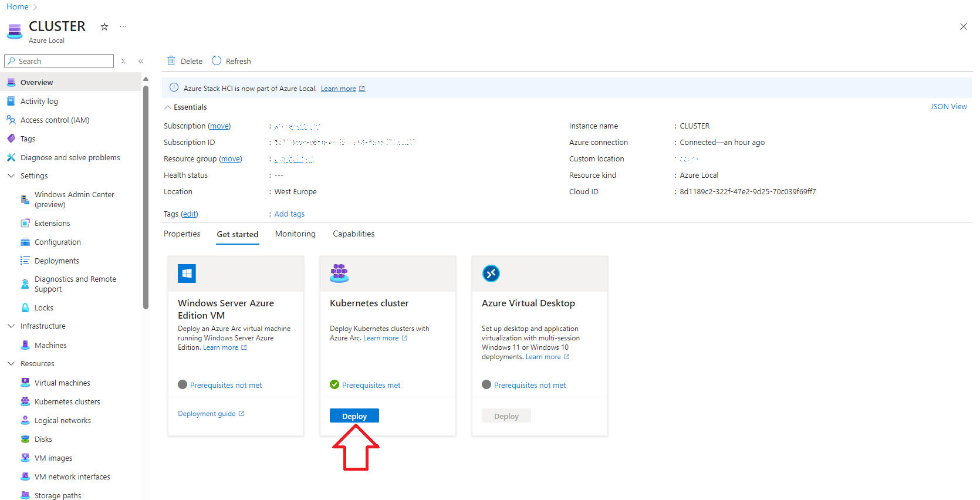980x500 pixels.
Task: Click the Windows Admin Center icon
Action: coord(25,200)
